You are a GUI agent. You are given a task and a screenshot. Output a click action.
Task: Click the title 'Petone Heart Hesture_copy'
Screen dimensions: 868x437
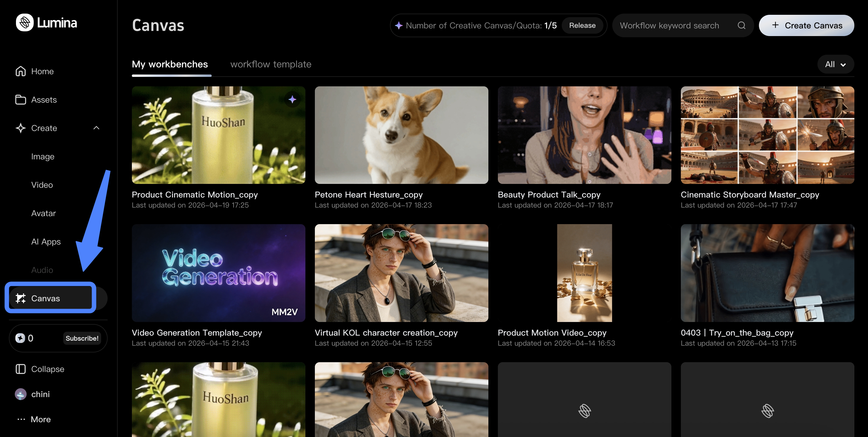tap(369, 195)
